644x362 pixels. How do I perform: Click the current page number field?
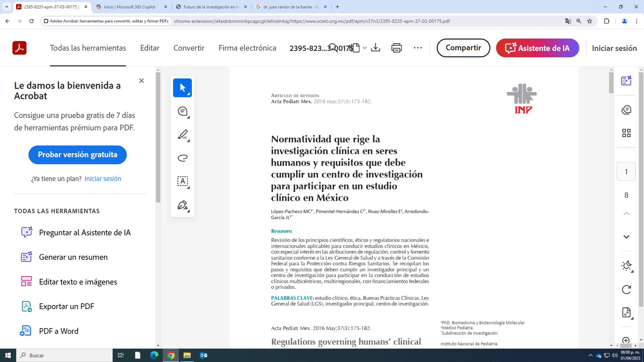click(626, 172)
